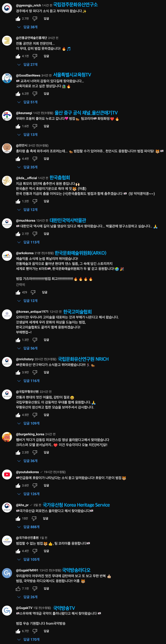Reply to @korean_antique1971 comment
Image resolution: width=166 pixels, height=644 pixels.
46,340
